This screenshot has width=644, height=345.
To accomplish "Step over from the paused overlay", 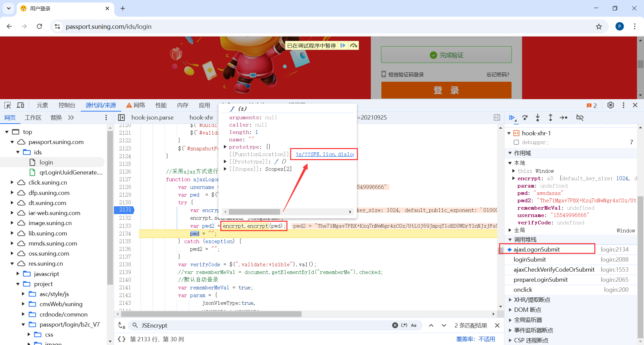I will pyautogui.click(x=354, y=46).
